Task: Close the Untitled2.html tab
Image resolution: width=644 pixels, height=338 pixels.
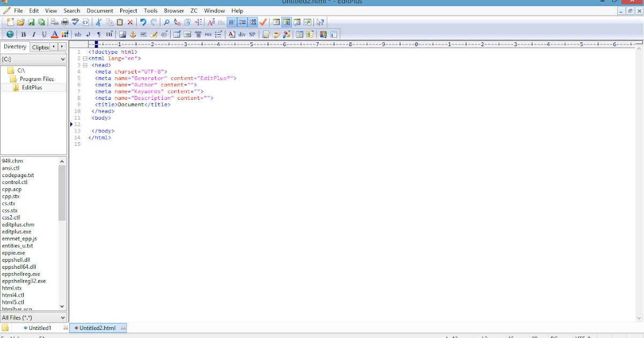Action: point(123,328)
